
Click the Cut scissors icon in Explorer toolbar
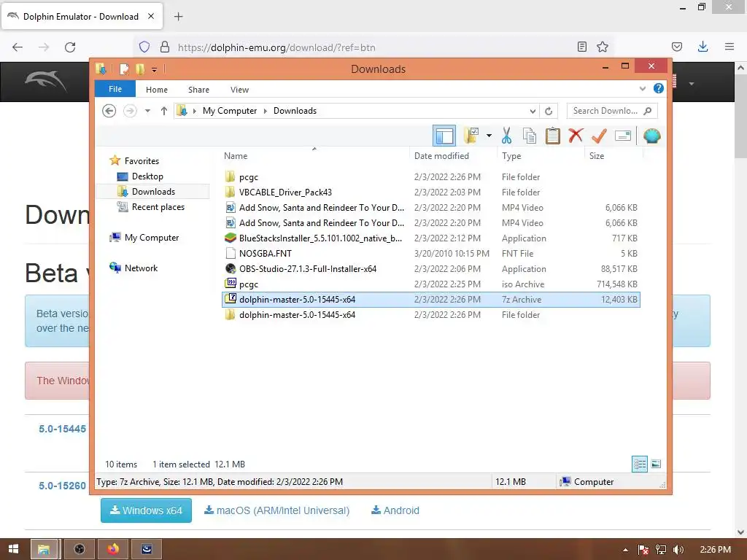(506, 136)
